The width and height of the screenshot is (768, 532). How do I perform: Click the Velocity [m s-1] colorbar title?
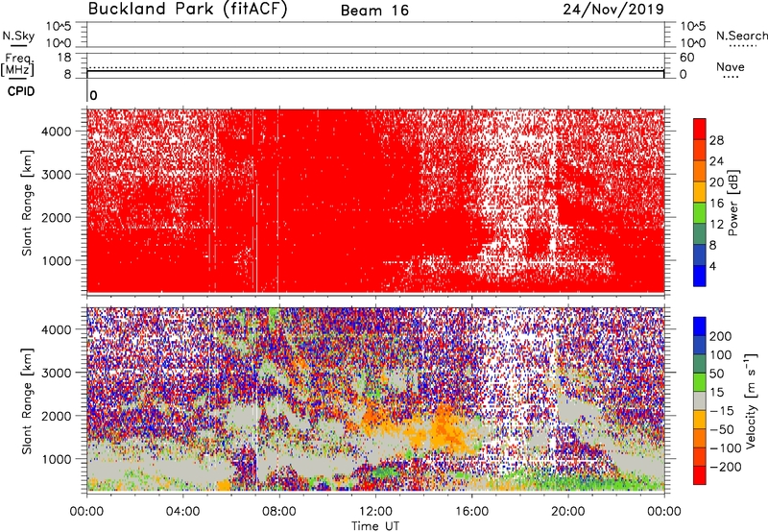(x=751, y=399)
